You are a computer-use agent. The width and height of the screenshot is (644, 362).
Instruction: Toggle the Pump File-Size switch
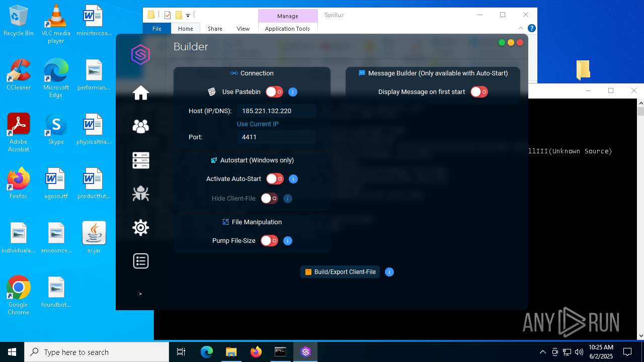coord(270,241)
